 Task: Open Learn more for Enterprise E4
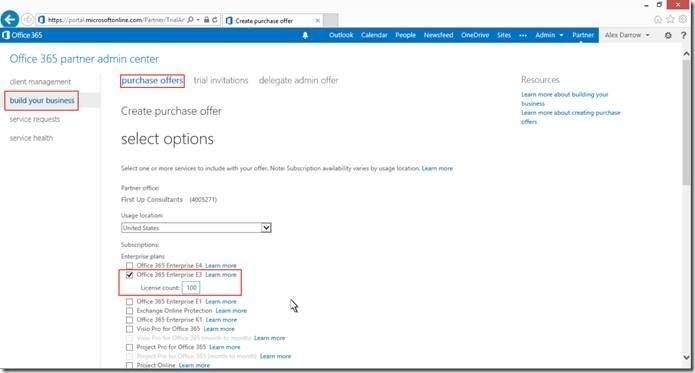[221, 266]
